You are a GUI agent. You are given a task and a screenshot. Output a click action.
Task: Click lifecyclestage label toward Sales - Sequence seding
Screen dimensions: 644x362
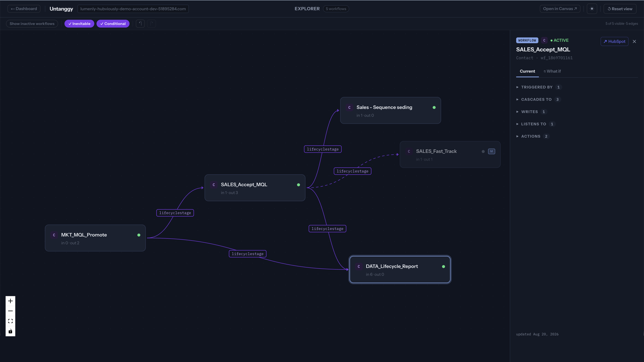tap(323, 149)
